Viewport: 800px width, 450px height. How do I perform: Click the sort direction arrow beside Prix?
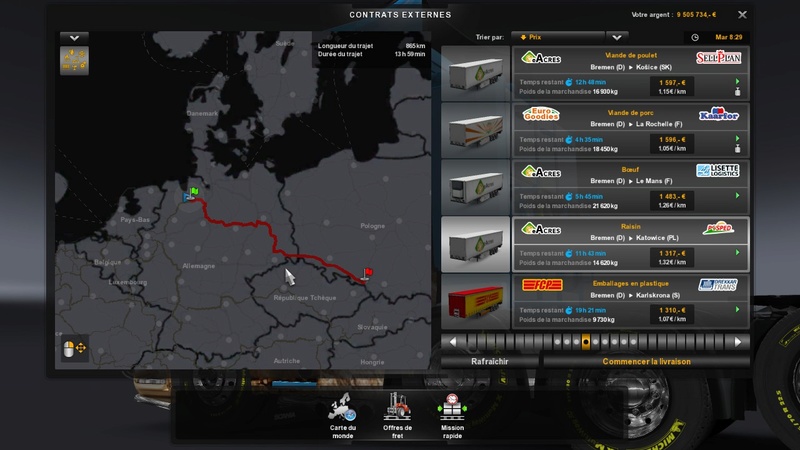tap(523, 37)
